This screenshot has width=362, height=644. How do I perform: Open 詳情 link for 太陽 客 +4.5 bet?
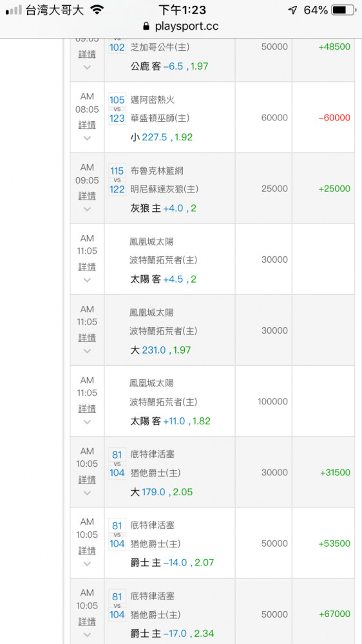click(87, 267)
